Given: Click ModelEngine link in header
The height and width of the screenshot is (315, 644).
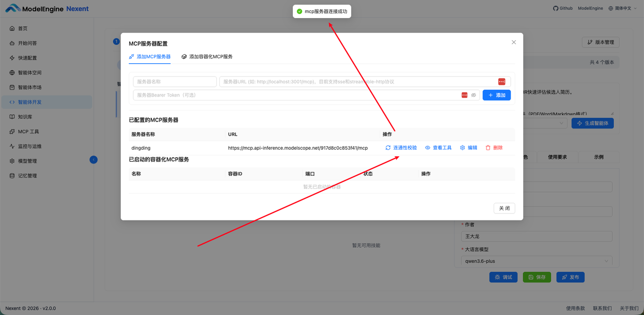Looking at the screenshot, I should 590,9.
